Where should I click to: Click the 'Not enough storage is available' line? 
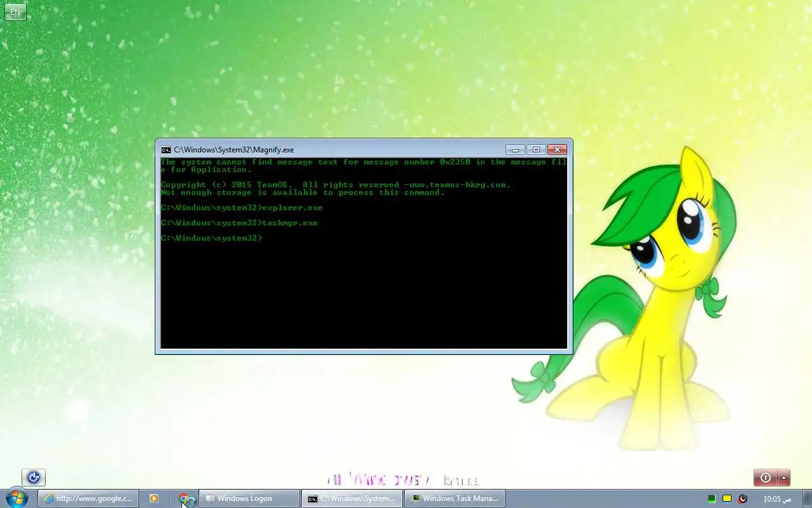click(x=303, y=192)
